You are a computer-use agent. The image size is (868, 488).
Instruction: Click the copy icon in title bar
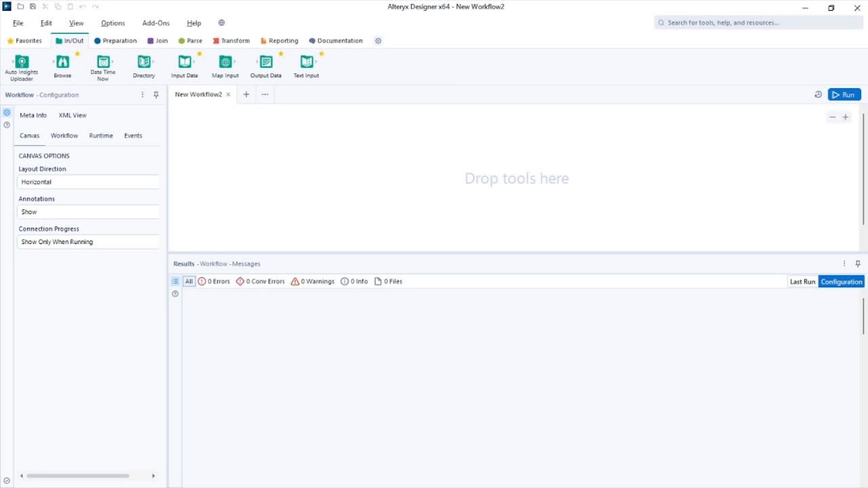pos(58,7)
